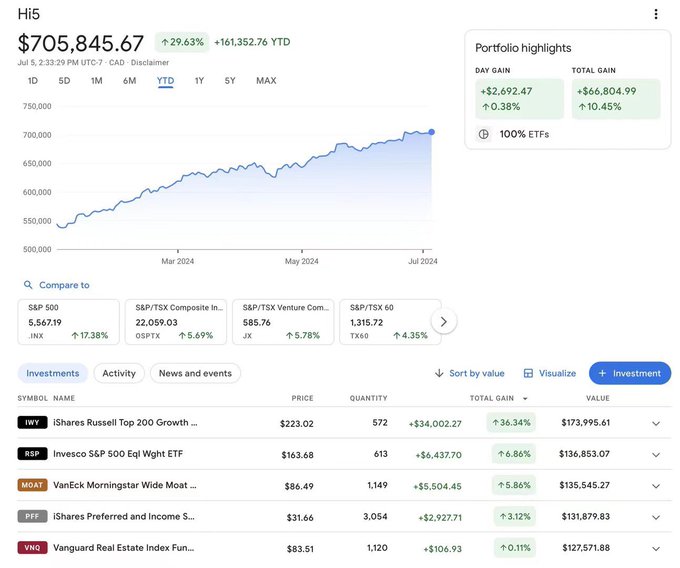
Task: Open the Total Gain column sort dropdown arrow
Action: point(525,398)
